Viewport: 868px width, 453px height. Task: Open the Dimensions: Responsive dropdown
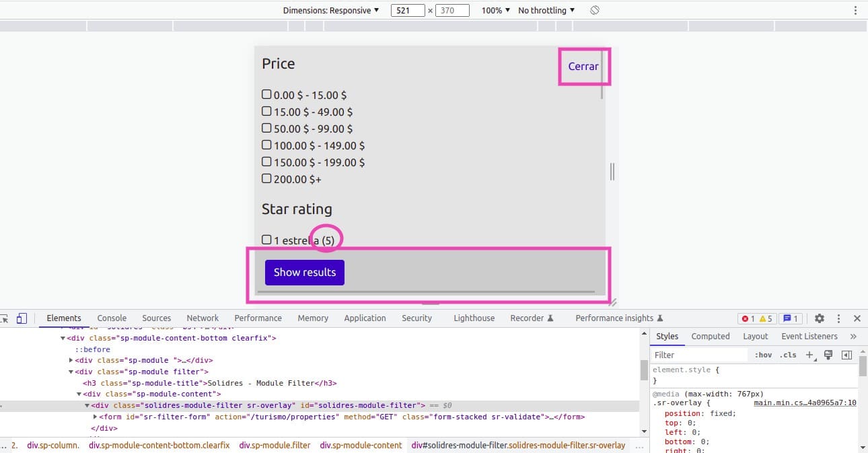click(x=330, y=10)
